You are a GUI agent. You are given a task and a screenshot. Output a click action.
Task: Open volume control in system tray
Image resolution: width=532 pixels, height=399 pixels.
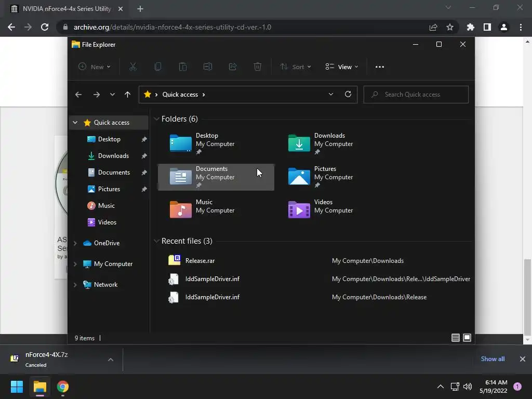468,387
